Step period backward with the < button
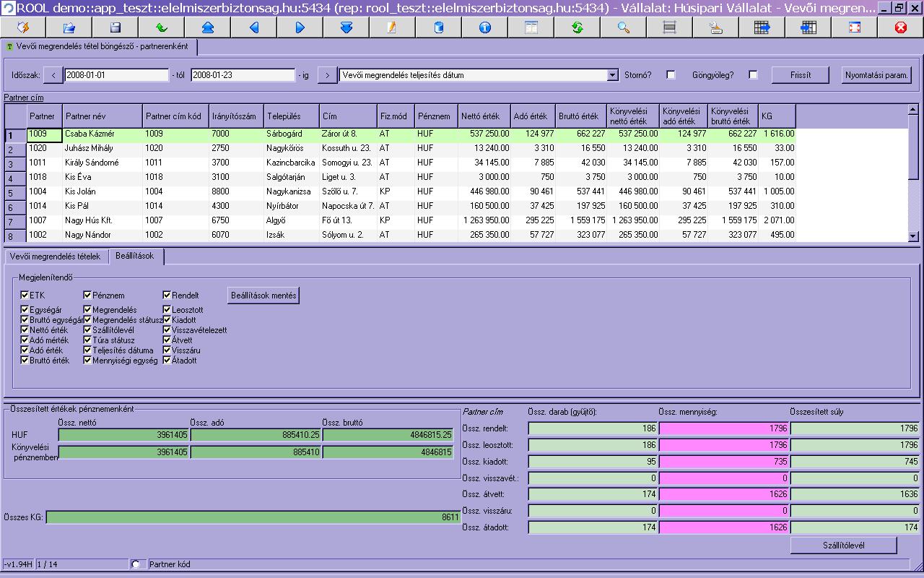Viewport: 924px width, 578px height. click(53, 75)
